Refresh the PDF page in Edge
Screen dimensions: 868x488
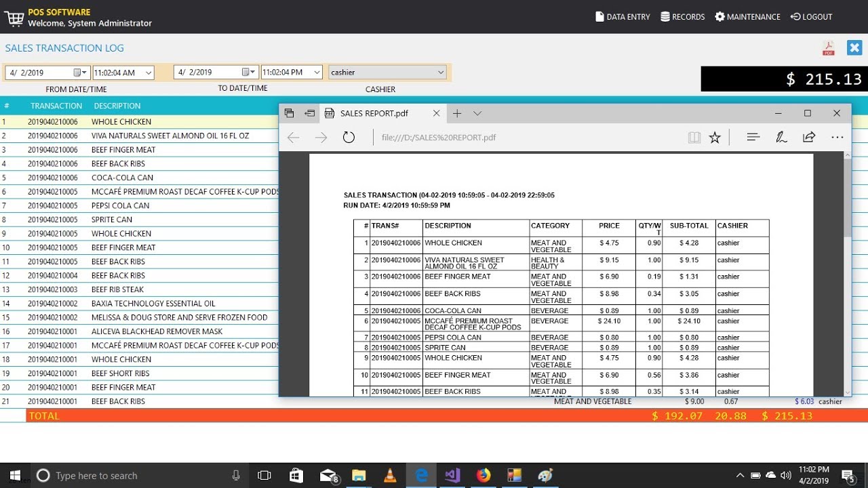pyautogui.click(x=349, y=138)
